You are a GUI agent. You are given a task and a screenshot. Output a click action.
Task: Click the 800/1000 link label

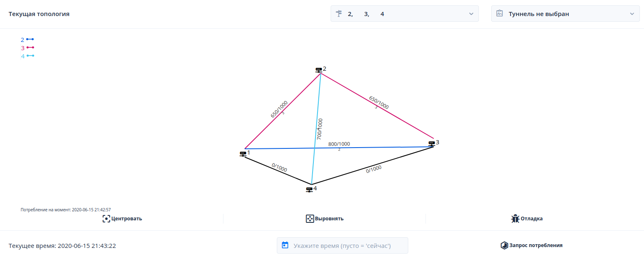pos(339,144)
